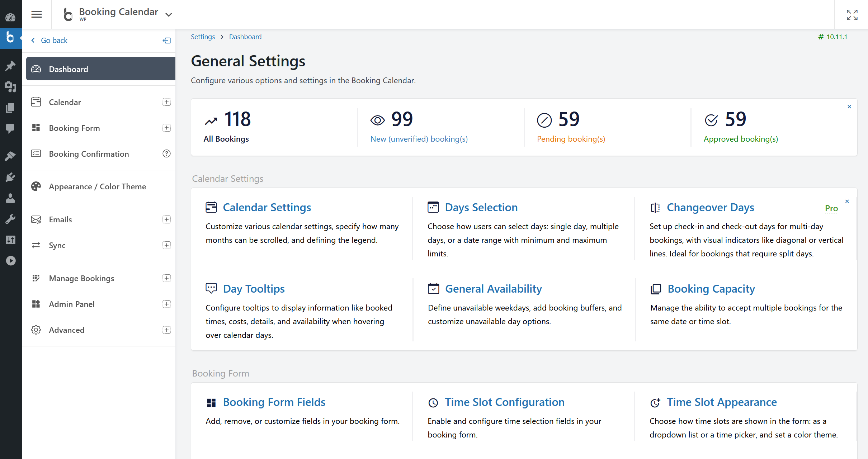Screen dimensions: 868x459
Task: Open the Days Selection settings link
Action: (481, 207)
